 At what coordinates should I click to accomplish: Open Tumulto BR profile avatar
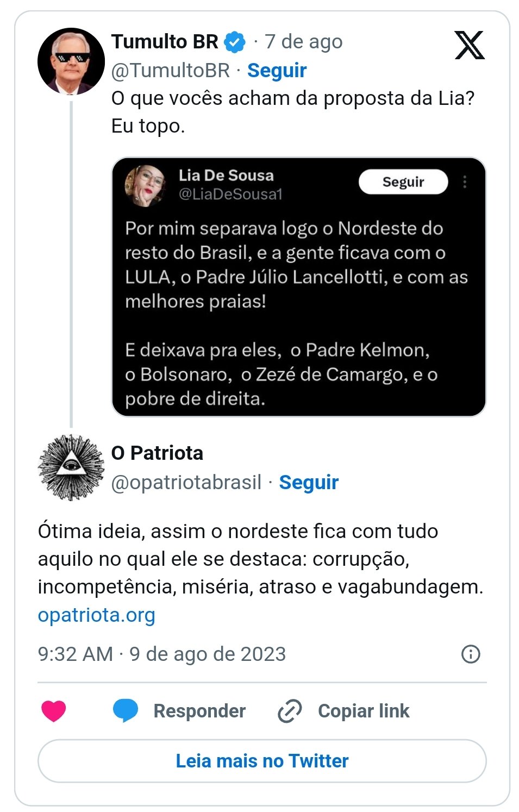point(71,61)
